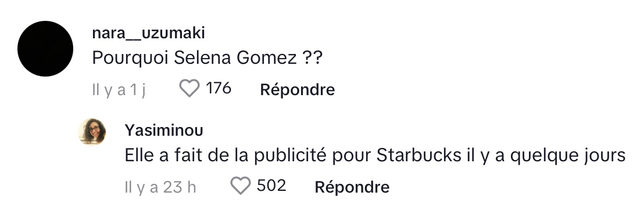644x210 pixels.
Task: Visit the Yasiminou username profile
Action: [x=164, y=131]
